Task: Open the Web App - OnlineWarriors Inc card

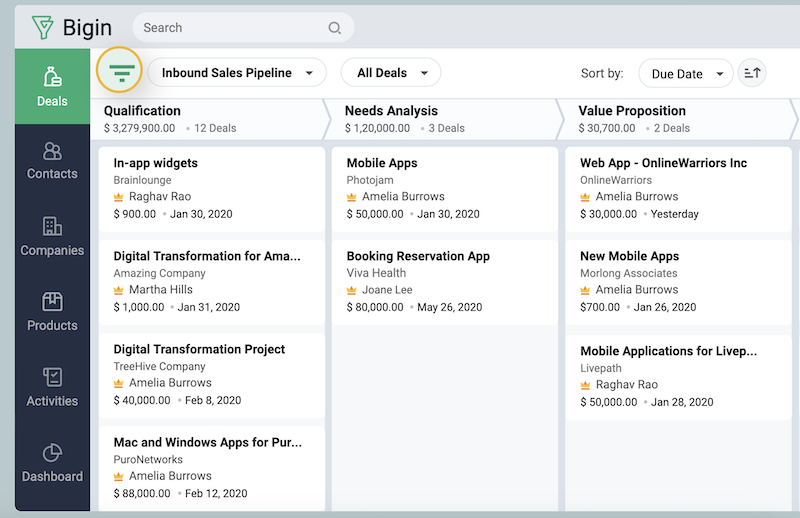Action: [663, 163]
